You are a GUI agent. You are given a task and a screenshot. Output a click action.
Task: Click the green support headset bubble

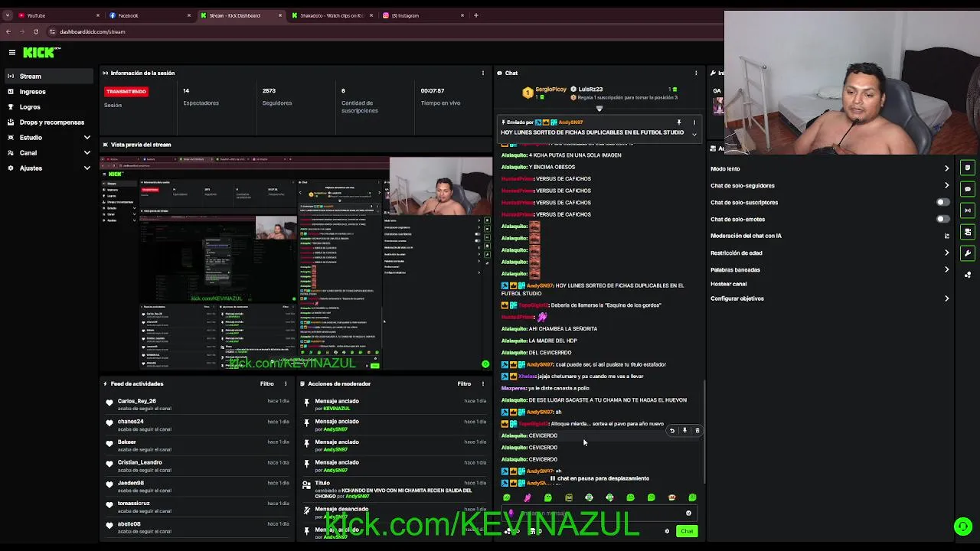(963, 527)
